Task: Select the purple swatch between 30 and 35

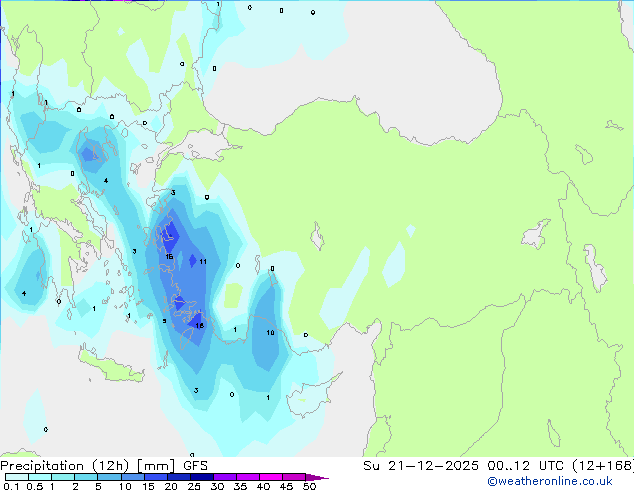Action: coord(225,477)
